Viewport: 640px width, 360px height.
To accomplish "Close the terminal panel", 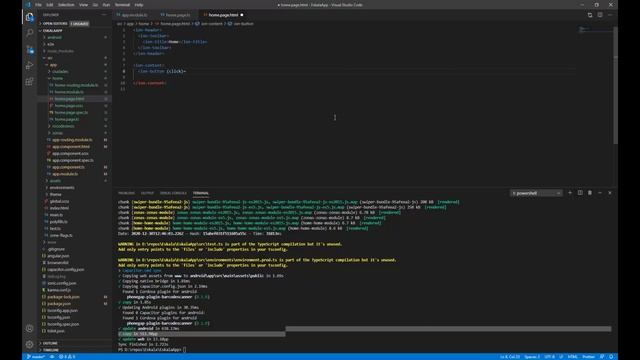I will tap(610, 193).
